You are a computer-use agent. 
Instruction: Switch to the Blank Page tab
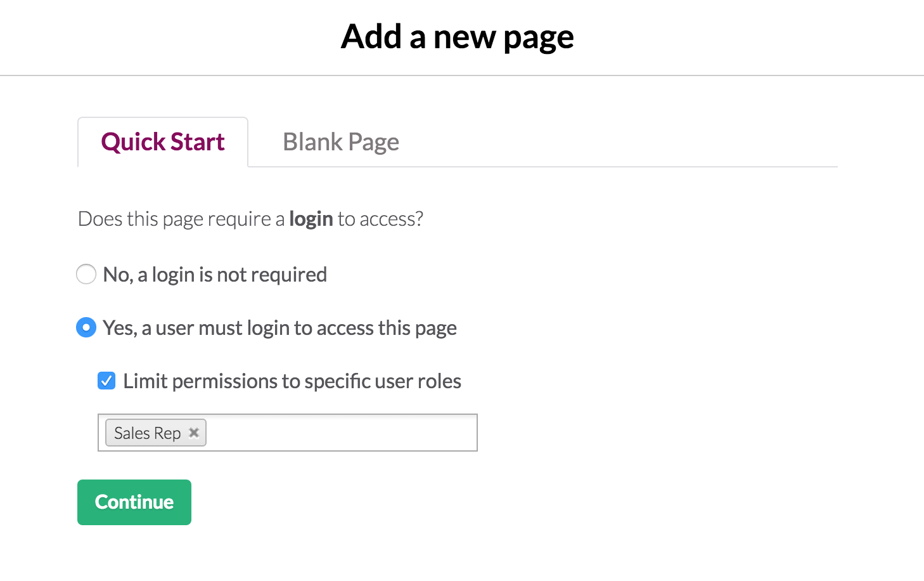(341, 142)
